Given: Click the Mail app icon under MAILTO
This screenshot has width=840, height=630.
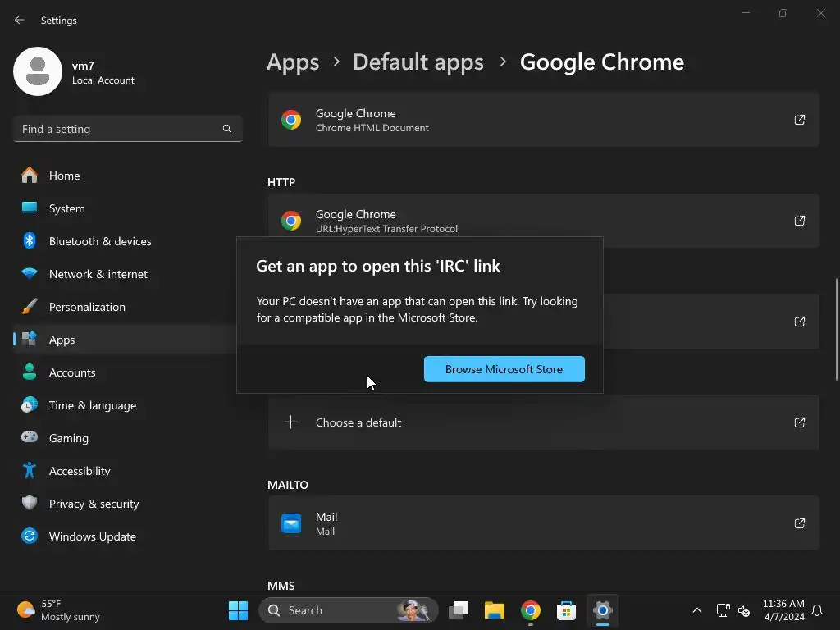Looking at the screenshot, I should tap(291, 523).
